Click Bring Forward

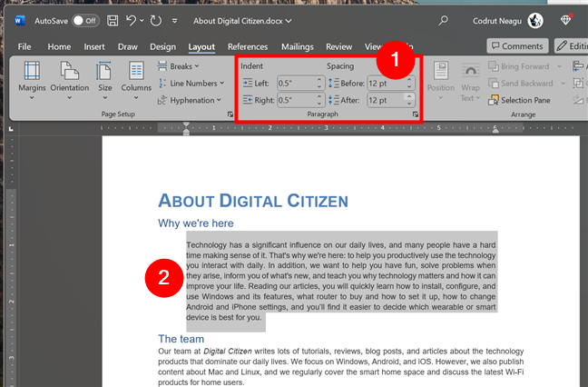(519, 66)
